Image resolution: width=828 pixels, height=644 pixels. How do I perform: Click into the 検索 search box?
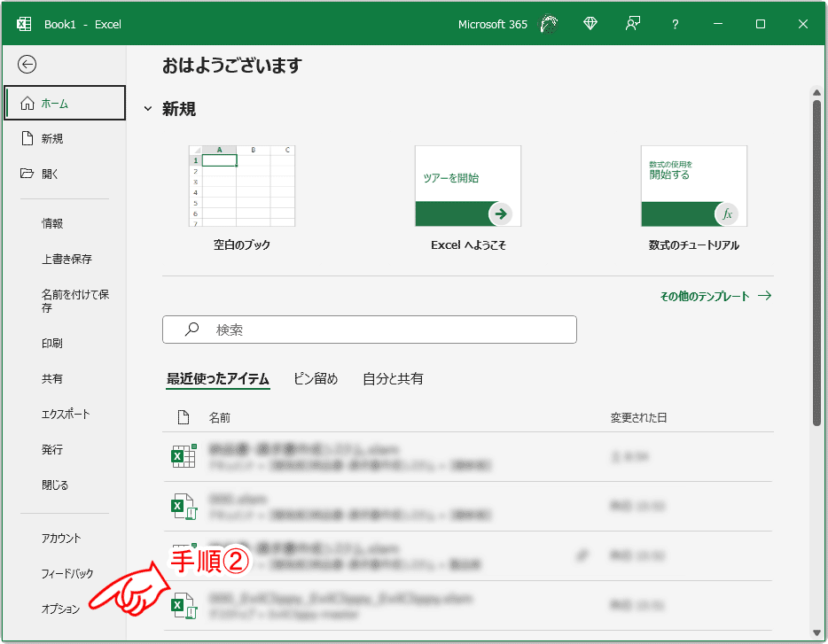[369, 330]
